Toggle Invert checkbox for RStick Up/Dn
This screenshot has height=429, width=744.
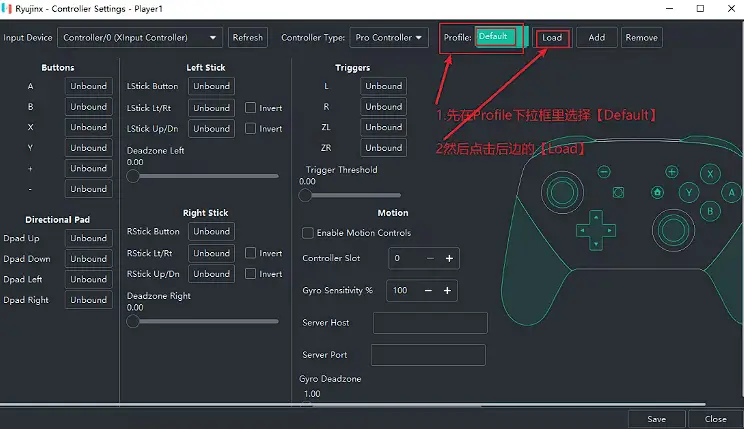point(251,274)
